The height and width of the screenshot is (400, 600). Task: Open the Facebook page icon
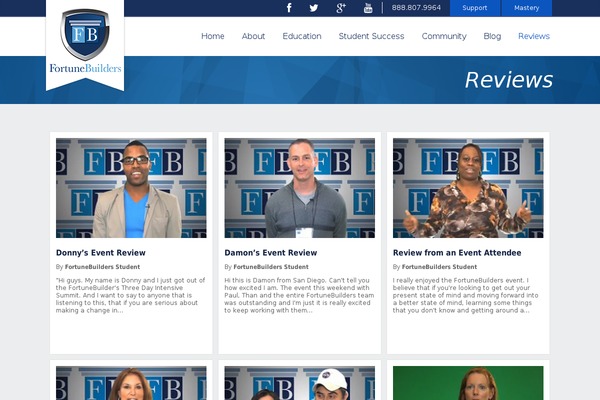[289, 8]
